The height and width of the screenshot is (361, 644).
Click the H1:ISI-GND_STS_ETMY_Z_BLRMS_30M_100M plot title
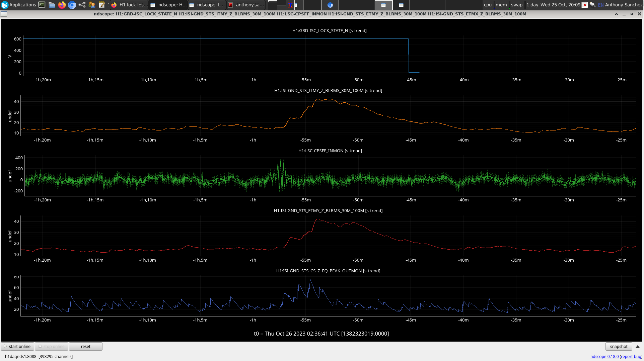tap(328, 210)
